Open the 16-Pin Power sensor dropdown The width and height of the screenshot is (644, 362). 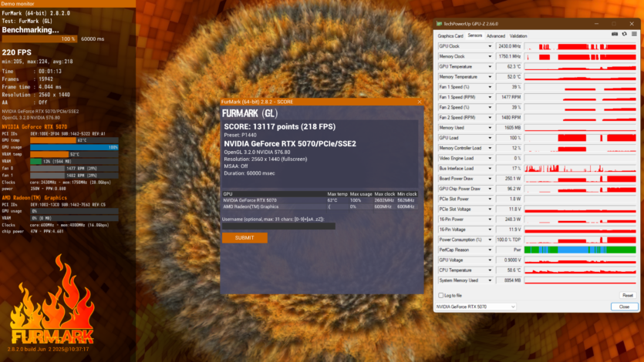tap(490, 220)
